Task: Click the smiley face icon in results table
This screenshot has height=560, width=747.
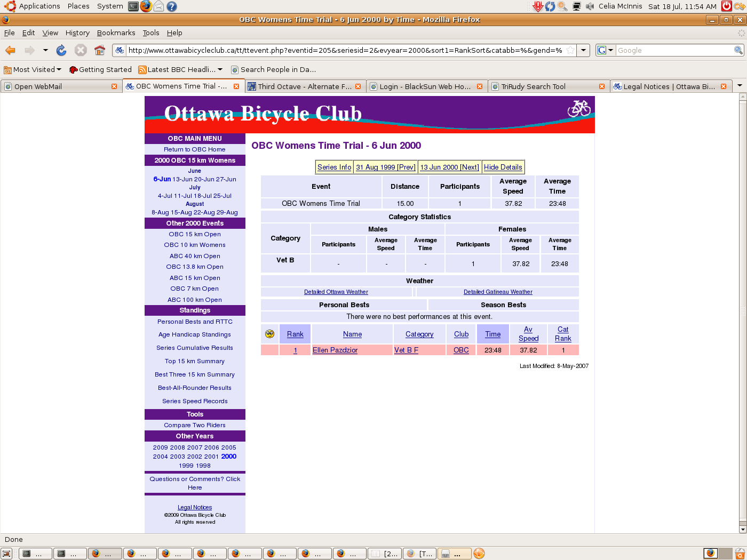Action: (269, 334)
